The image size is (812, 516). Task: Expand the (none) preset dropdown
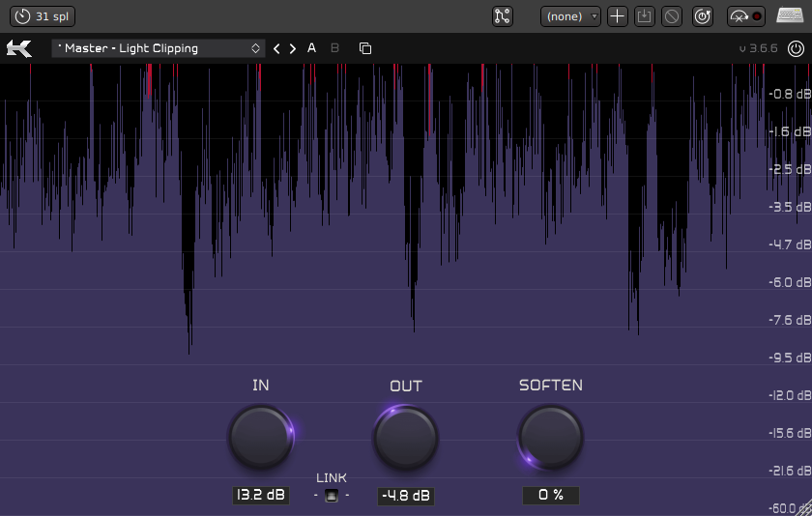pos(570,16)
